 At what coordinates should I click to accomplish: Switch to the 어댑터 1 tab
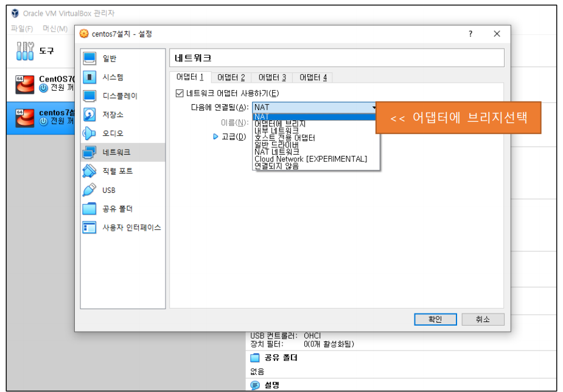pyautogui.click(x=190, y=77)
